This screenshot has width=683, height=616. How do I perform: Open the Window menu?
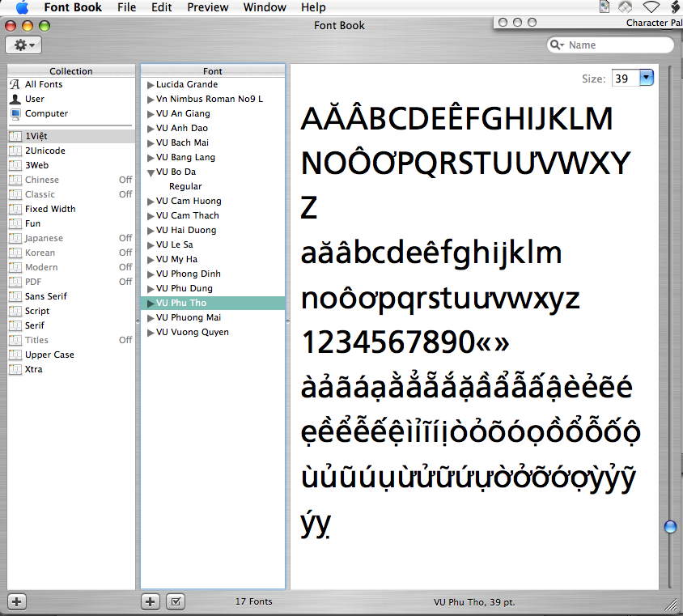click(265, 7)
